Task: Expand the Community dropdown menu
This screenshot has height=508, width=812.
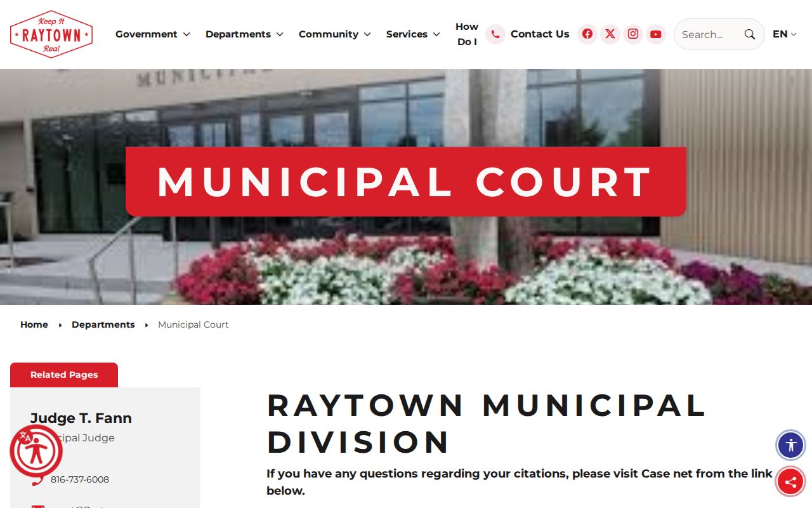Action: pos(335,34)
